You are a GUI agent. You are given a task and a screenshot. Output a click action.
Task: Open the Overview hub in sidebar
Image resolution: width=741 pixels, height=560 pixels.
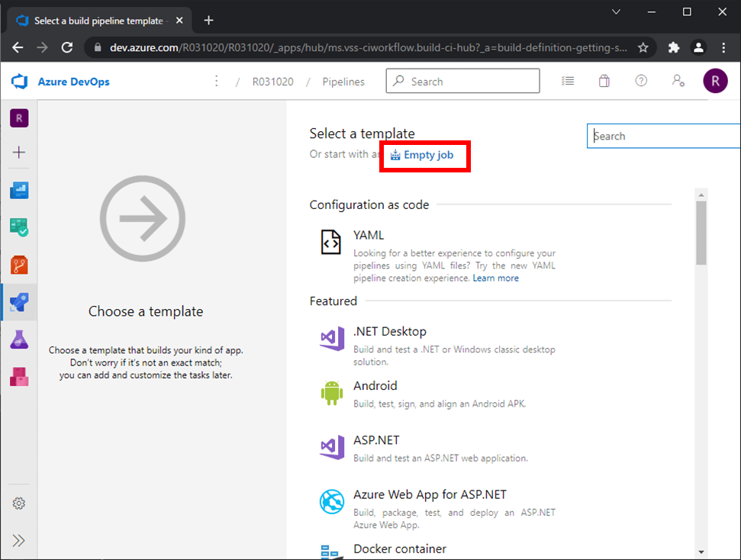pyautogui.click(x=19, y=190)
